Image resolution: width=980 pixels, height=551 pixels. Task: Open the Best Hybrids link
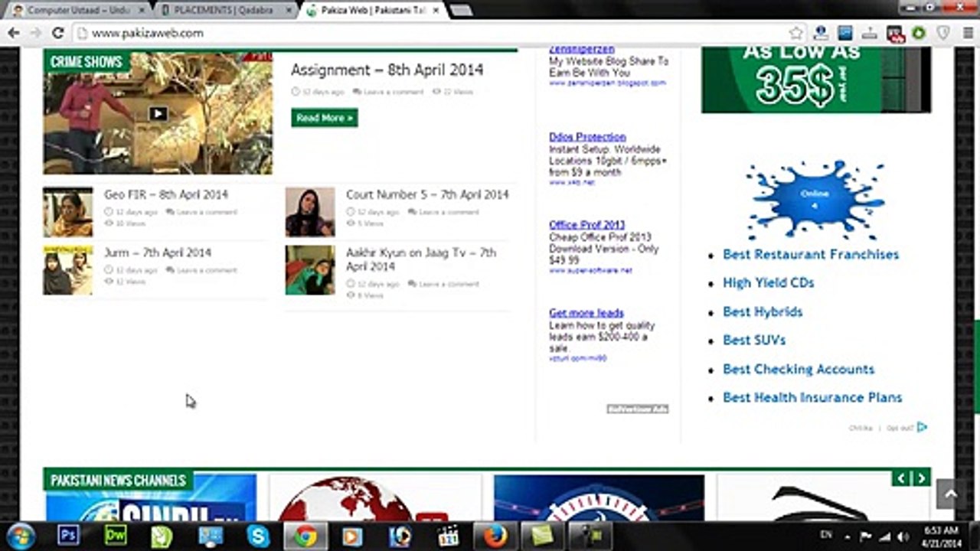tap(763, 311)
